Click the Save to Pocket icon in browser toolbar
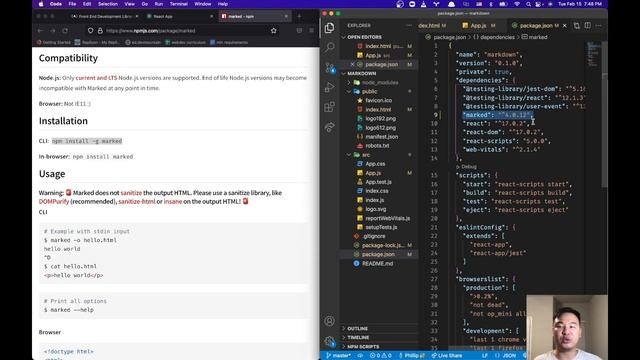The height and width of the screenshot is (360, 640). point(299,31)
